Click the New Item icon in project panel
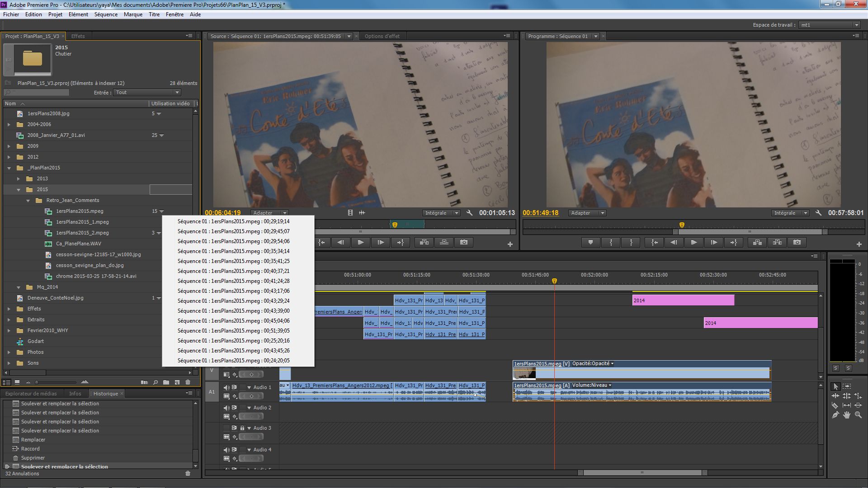The width and height of the screenshot is (868, 488). 177,382
